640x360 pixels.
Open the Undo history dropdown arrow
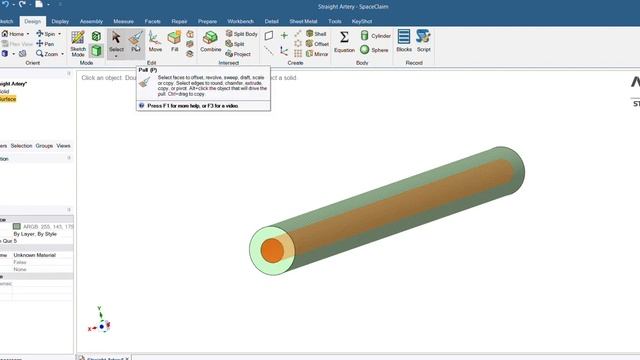tap(13, 4)
